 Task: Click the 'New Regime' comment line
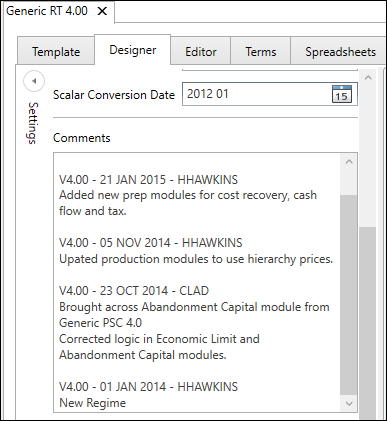(93, 403)
